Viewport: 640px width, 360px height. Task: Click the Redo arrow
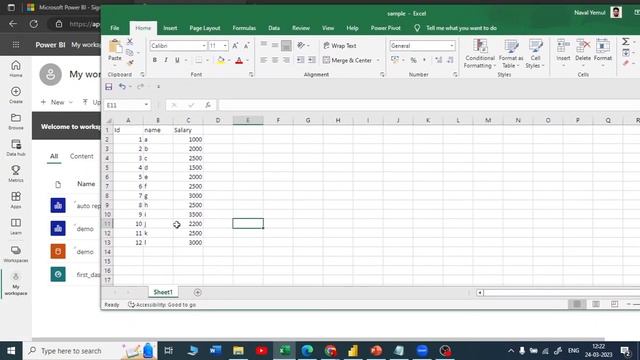pyautogui.click(x=140, y=87)
